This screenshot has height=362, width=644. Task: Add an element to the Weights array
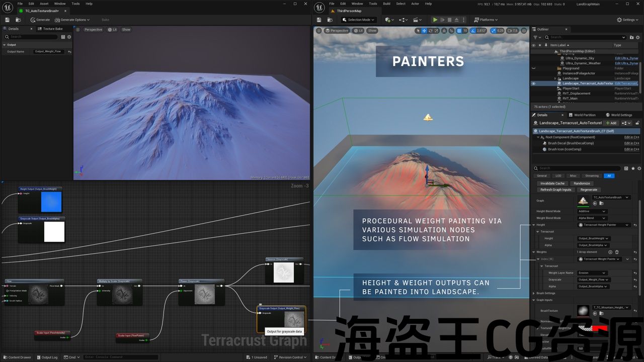point(610,252)
